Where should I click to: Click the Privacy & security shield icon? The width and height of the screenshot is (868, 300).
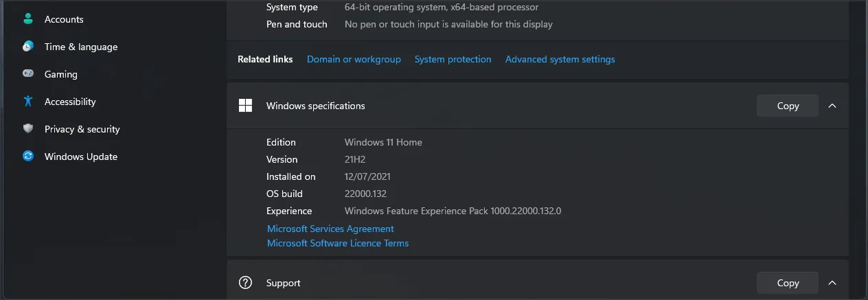pyautogui.click(x=28, y=129)
